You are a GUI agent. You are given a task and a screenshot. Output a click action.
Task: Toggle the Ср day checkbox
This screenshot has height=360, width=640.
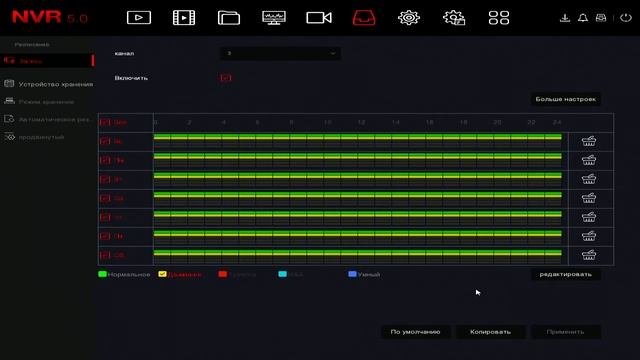(x=105, y=198)
